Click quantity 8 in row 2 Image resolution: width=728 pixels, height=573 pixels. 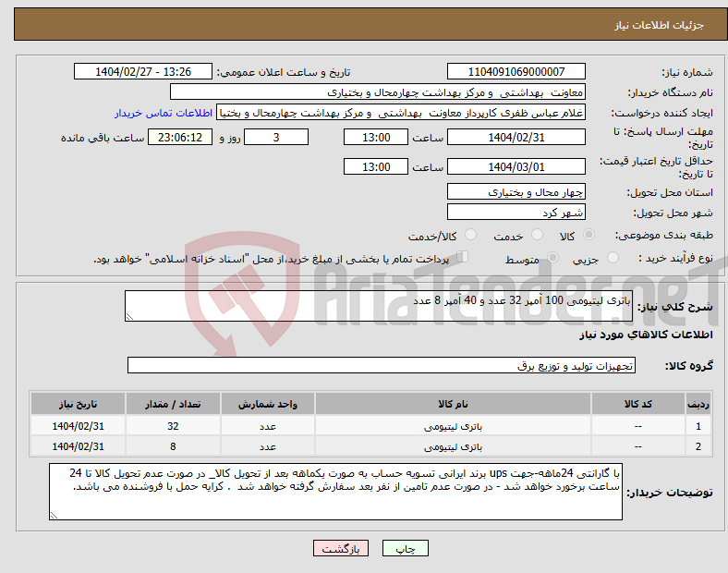tap(173, 446)
